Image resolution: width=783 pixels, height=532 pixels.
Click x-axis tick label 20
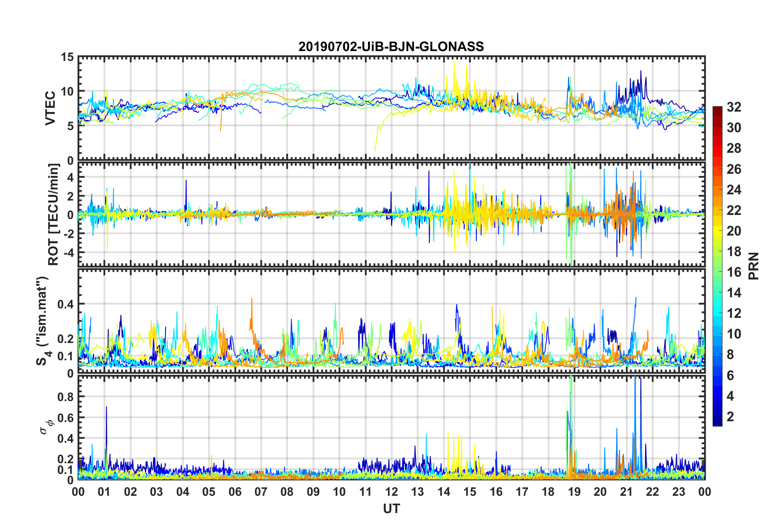600,492
